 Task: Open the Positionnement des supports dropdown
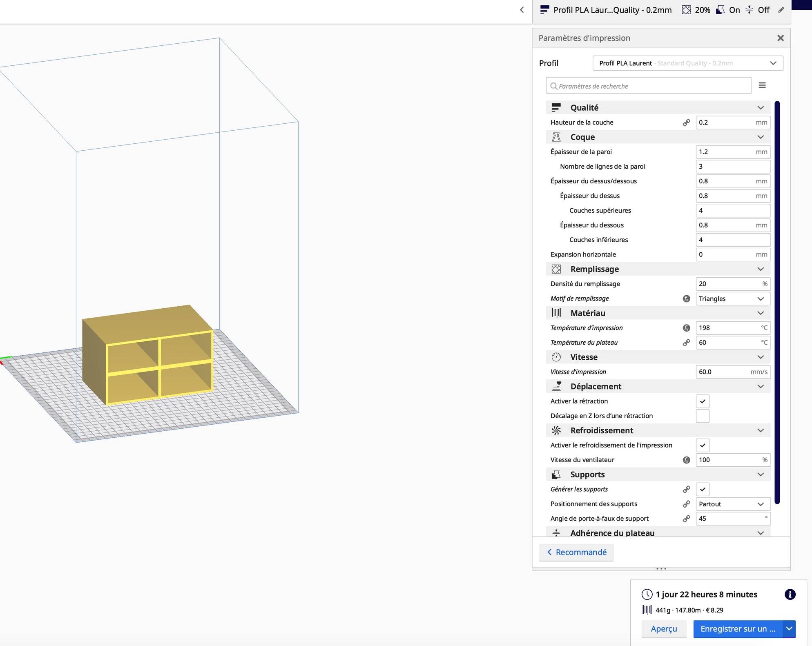click(x=733, y=504)
